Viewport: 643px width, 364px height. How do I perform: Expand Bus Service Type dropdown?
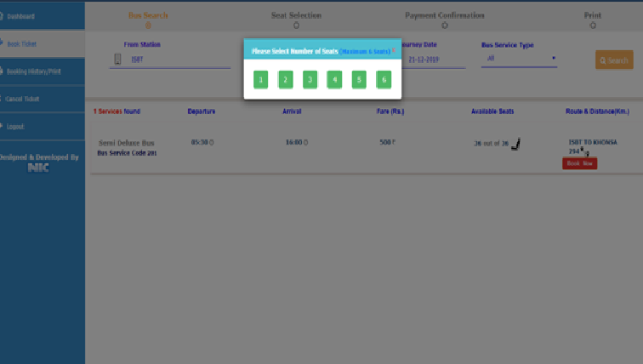pyautogui.click(x=520, y=59)
